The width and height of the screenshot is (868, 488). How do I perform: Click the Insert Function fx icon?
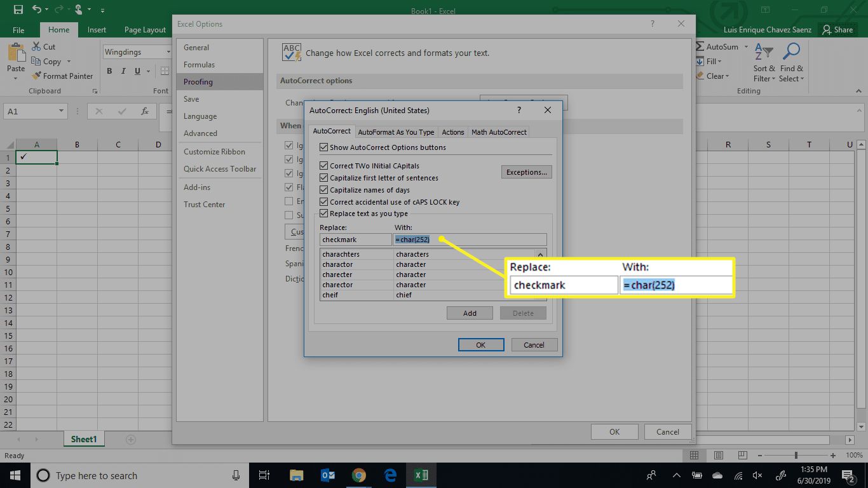point(145,111)
